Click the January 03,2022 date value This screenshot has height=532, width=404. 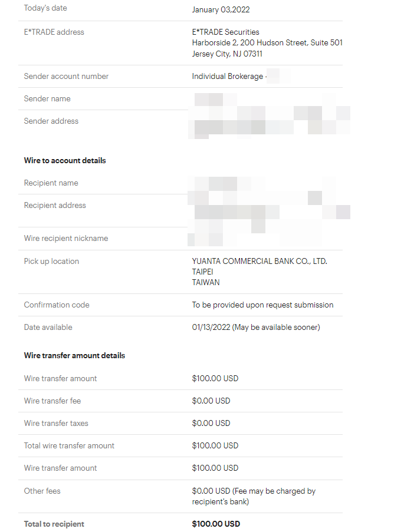click(x=221, y=9)
